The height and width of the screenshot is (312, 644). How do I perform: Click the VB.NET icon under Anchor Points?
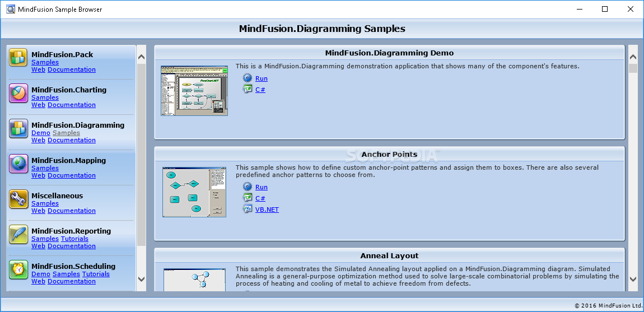(248, 209)
